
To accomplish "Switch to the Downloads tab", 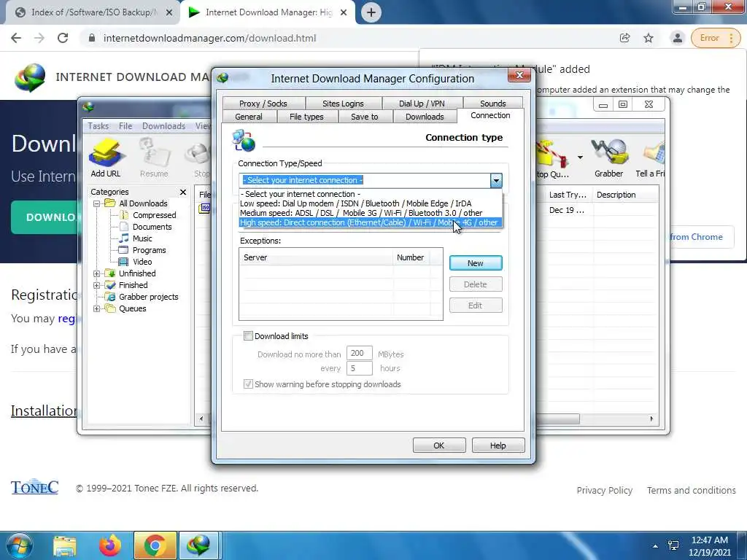I will (x=425, y=117).
